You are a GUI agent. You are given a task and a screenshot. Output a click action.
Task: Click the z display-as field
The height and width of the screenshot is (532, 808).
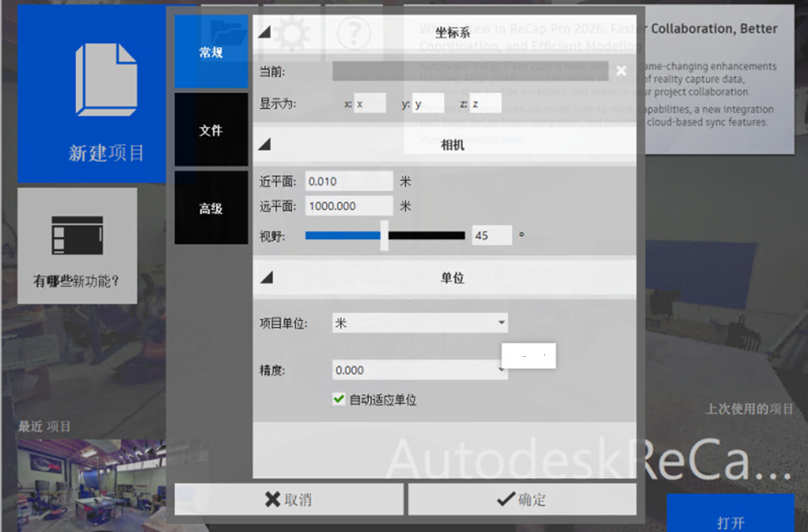[x=485, y=103]
